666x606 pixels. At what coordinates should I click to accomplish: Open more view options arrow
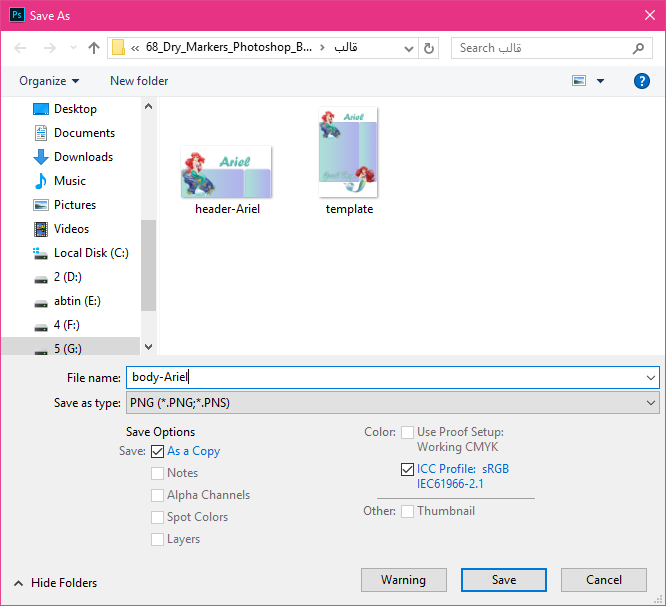tap(600, 81)
